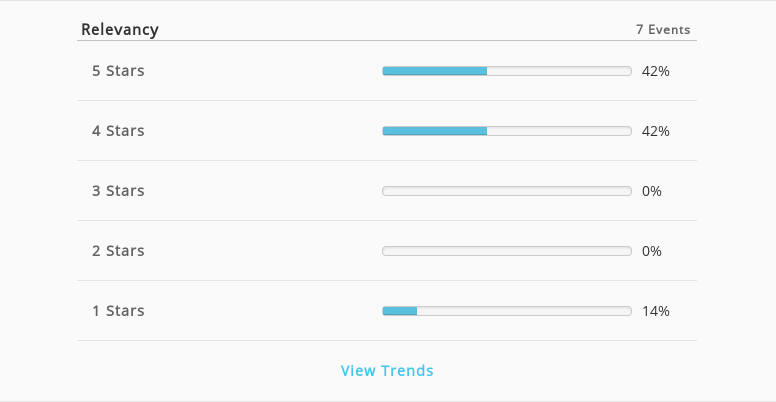Select the 3 Stars row label
The height and width of the screenshot is (402, 776).
[118, 191]
